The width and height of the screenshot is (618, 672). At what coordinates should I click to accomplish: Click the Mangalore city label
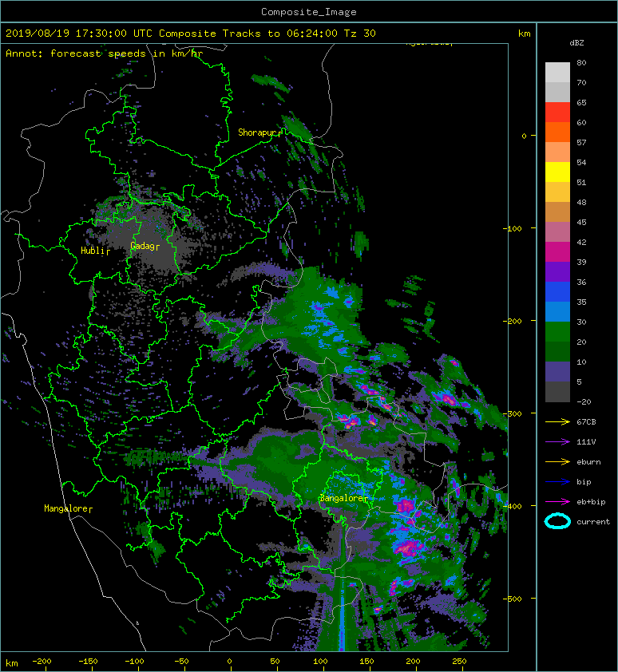[66, 508]
